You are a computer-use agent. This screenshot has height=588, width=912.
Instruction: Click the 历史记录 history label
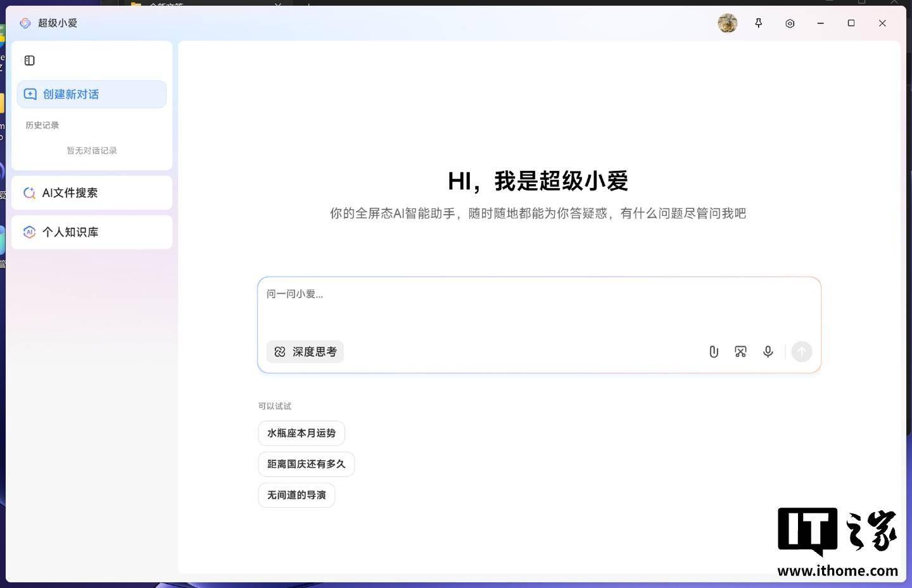pyautogui.click(x=42, y=125)
